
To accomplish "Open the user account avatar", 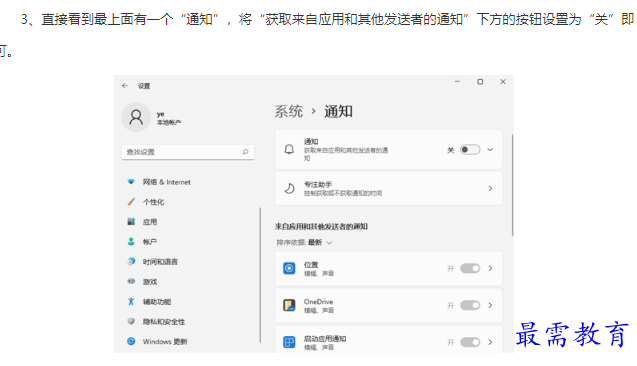I will (136, 117).
